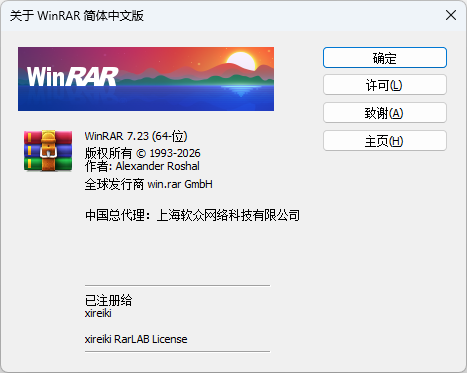Click the 中国总代理 上海软众网络科技有限公司 text
This screenshot has height=373, width=467.
[192, 215]
